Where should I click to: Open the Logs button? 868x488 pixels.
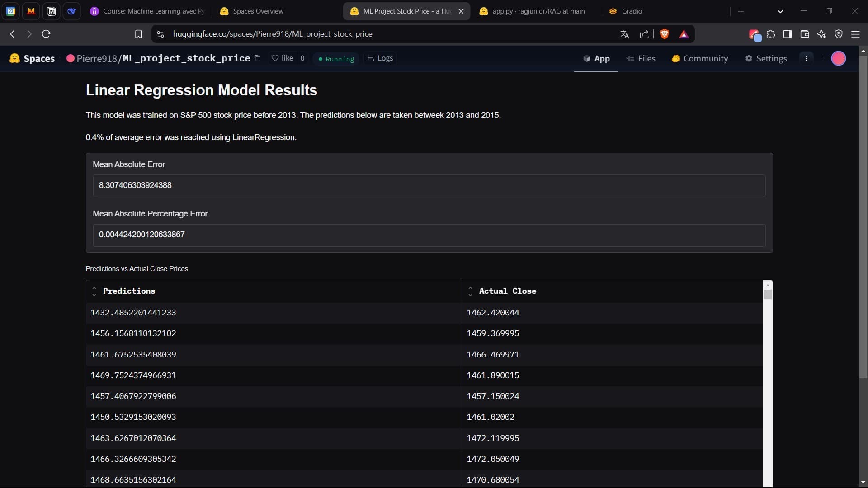point(380,58)
